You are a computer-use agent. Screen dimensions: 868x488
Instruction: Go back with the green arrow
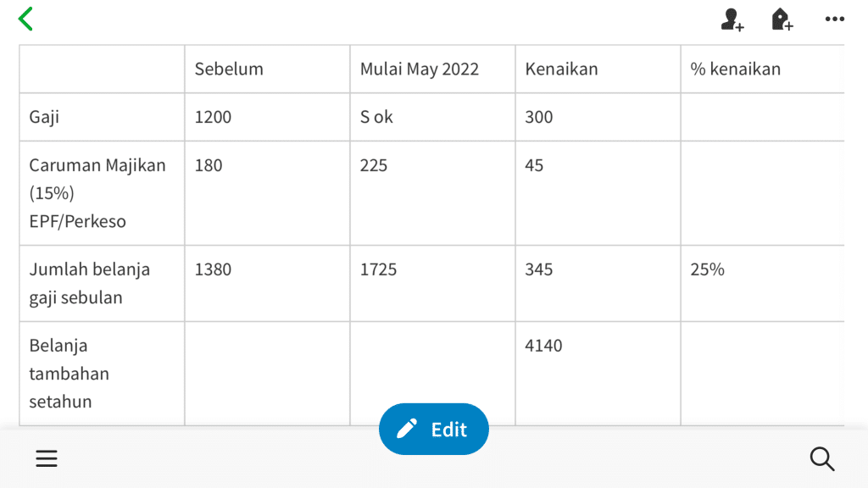pos(25,19)
